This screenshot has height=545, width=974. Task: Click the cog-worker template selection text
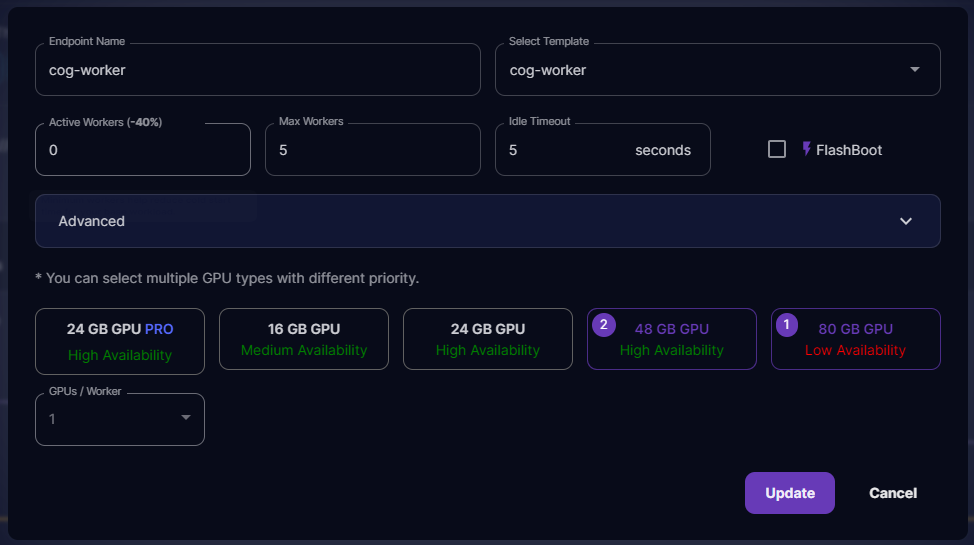(548, 70)
